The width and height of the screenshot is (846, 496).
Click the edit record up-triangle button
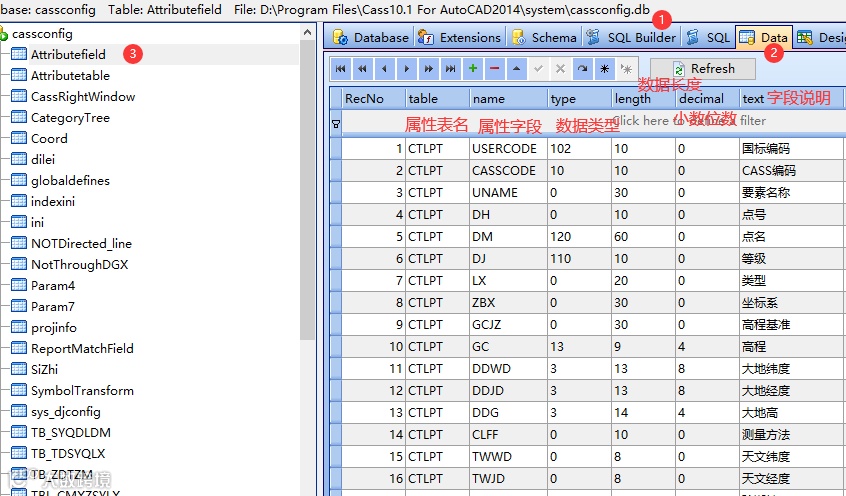(x=516, y=69)
